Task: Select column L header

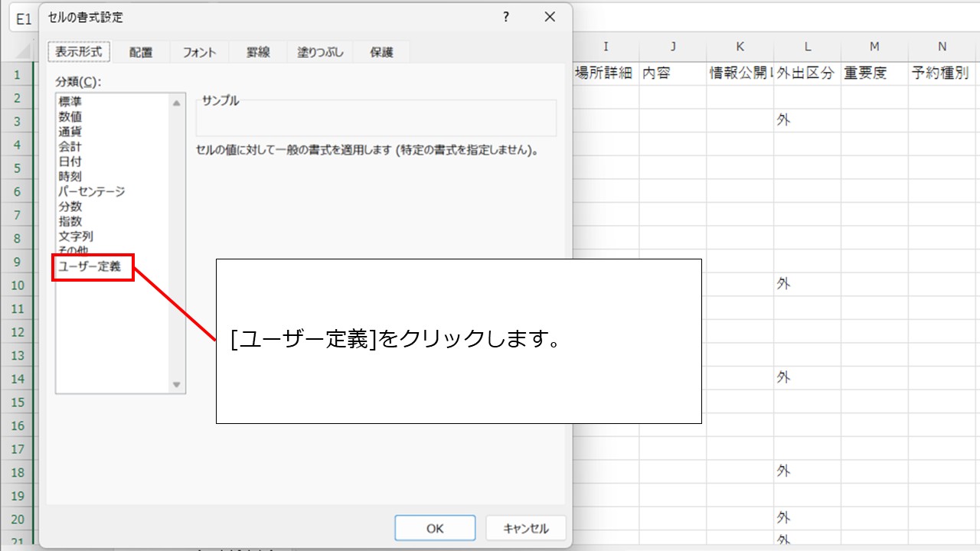Action: coord(807,47)
